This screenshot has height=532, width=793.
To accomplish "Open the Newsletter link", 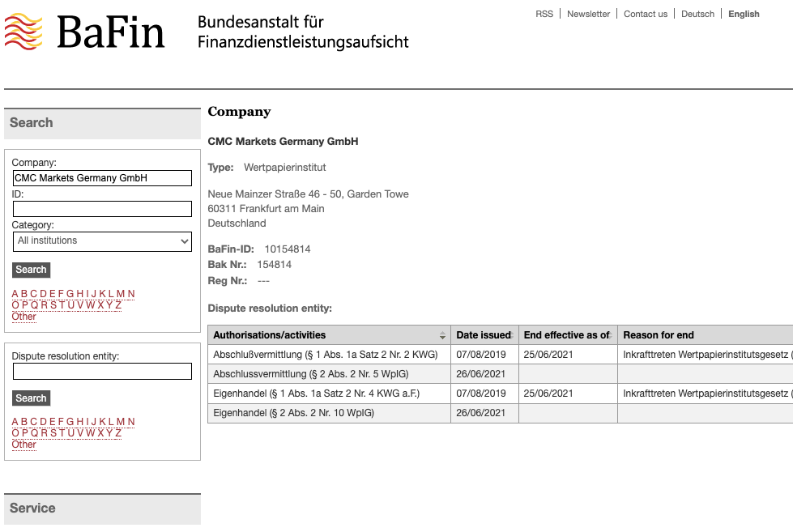I will (x=588, y=14).
